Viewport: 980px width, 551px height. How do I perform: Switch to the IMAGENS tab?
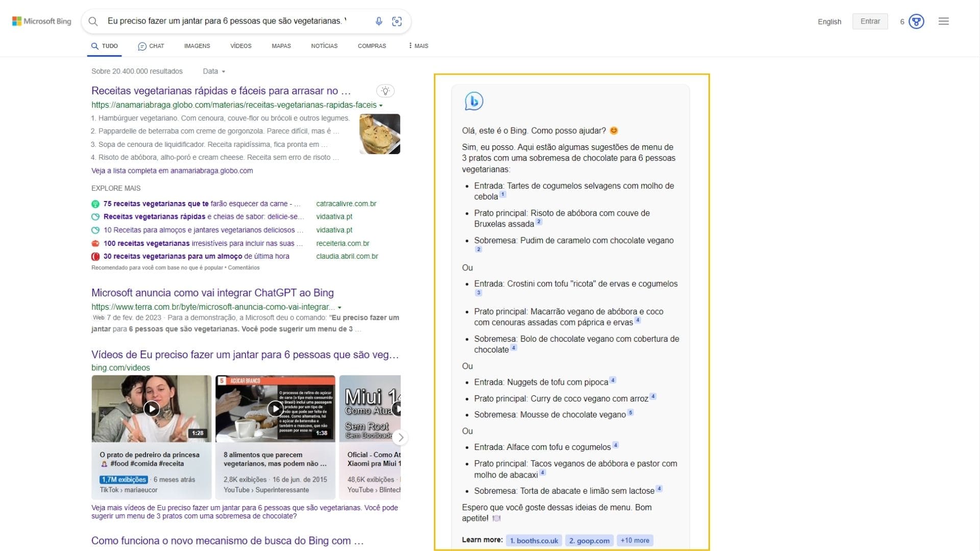(x=197, y=46)
